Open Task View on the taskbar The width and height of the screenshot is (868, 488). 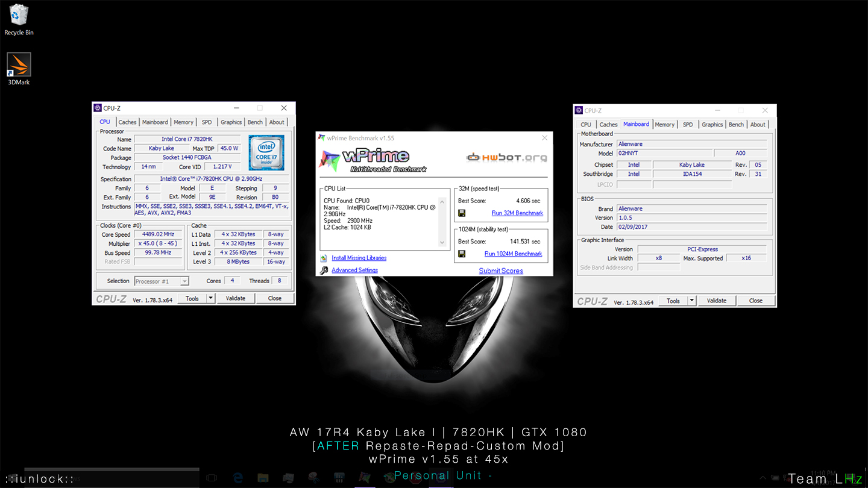(212, 478)
